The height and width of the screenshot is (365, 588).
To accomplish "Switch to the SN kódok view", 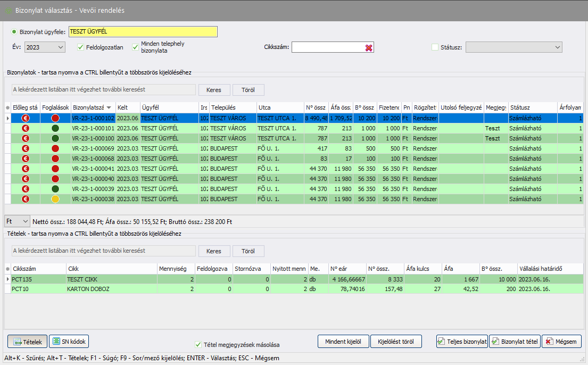I will [69, 342].
